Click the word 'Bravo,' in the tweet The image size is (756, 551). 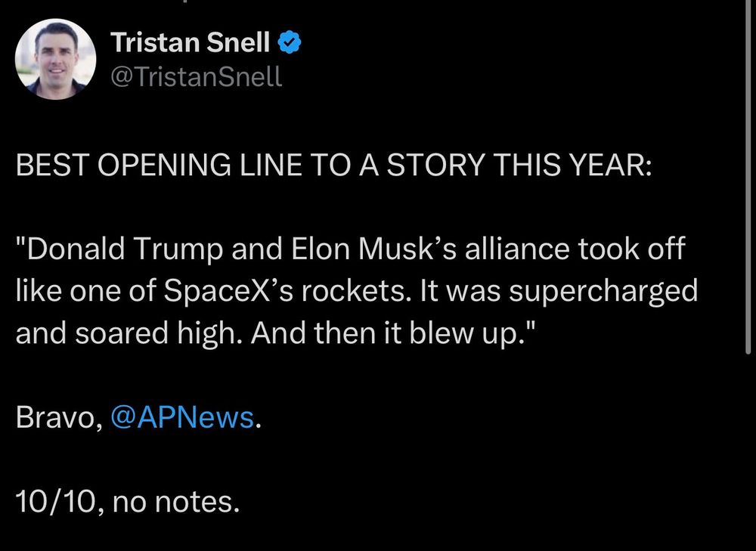(59, 416)
